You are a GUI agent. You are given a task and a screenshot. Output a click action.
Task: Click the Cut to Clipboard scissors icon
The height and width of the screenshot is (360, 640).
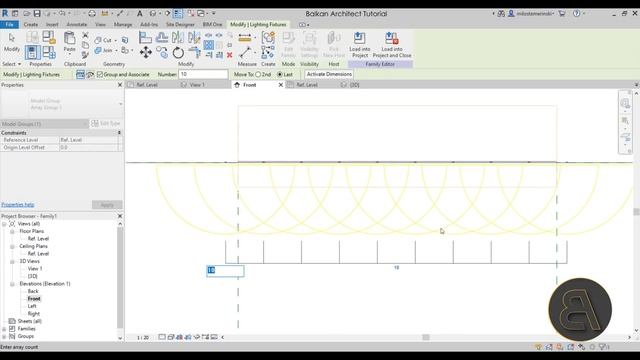pos(85,35)
